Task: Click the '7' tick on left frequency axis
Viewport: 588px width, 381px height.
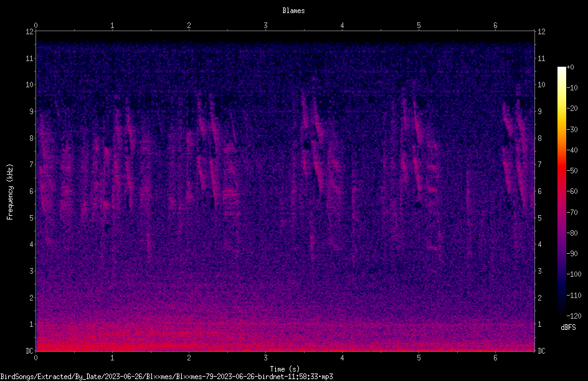Action: pyautogui.click(x=31, y=165)
